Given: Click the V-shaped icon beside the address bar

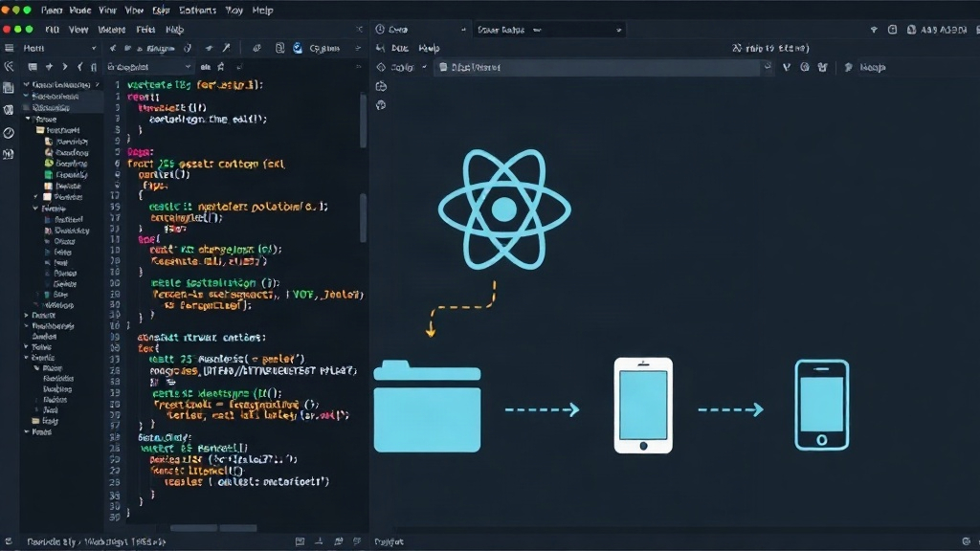Looking at the screenshot, I should (787, 67).
